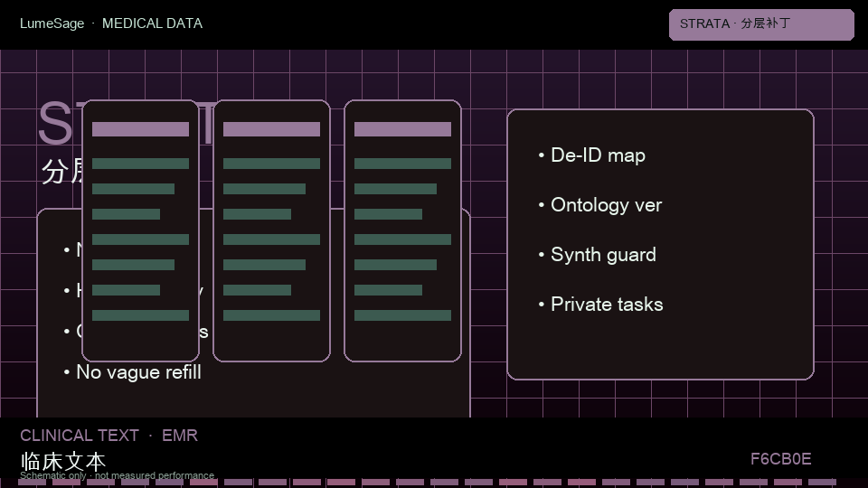Click the 'Schematic only' disclaimer text

(117, 475)
